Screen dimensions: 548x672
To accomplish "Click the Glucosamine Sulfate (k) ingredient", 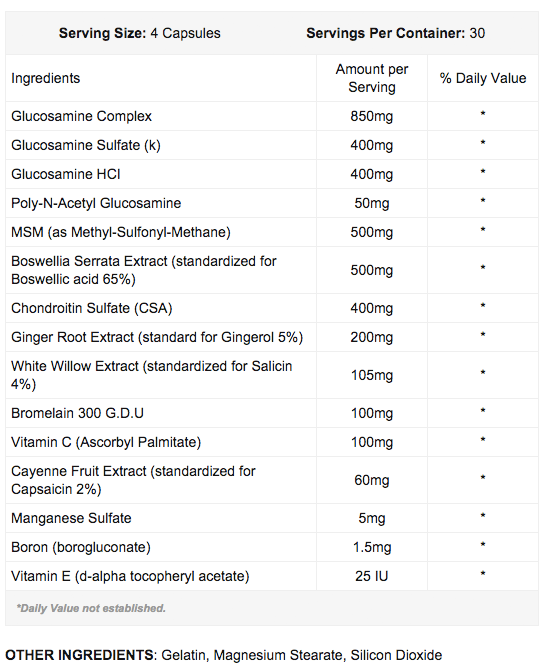I will 86,145.
